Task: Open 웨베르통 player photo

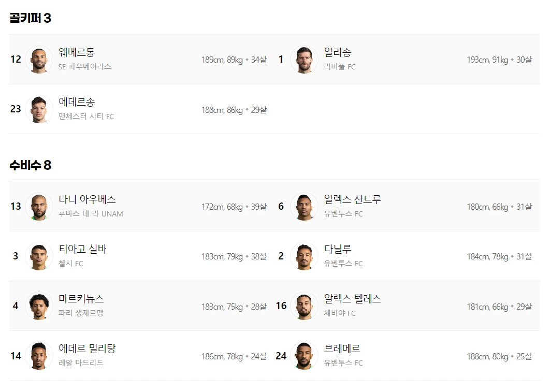Action: [x=39, y=59]
